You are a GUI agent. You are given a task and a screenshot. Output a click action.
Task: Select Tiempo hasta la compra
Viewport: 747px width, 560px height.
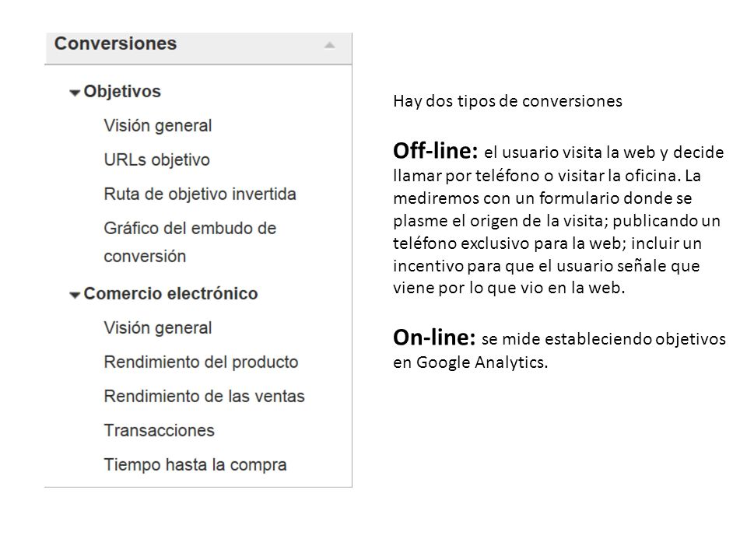(x=195, y=465)
